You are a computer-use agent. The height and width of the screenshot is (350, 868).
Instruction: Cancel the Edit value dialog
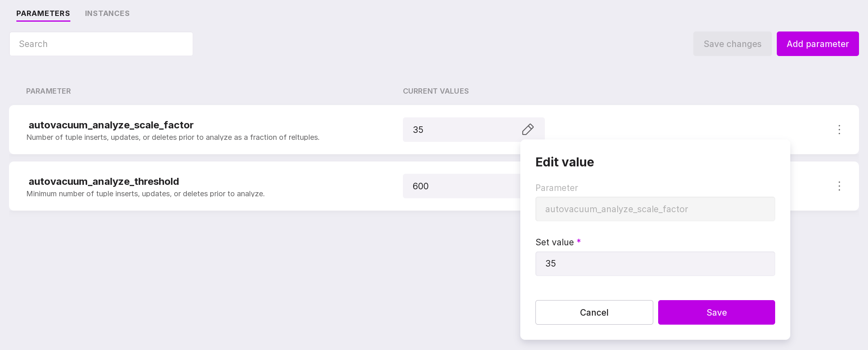click(594, 312)
